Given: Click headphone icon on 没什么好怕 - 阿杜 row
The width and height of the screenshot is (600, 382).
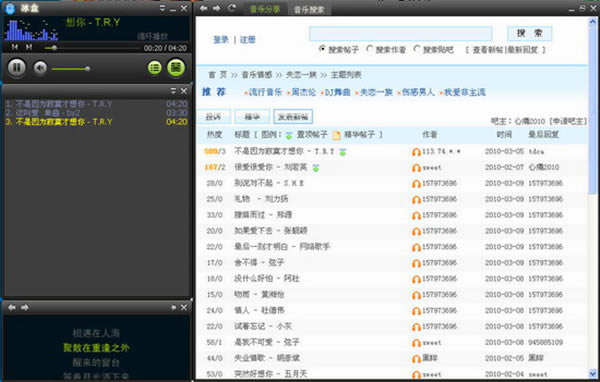Looking at the screenshot, I should [416, 279].
